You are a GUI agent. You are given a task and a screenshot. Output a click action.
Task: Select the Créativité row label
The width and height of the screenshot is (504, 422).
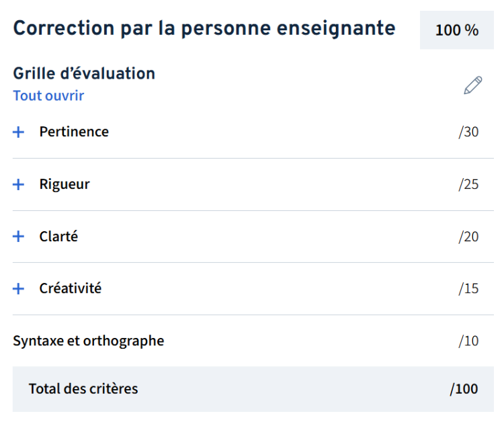coord(71,288)
